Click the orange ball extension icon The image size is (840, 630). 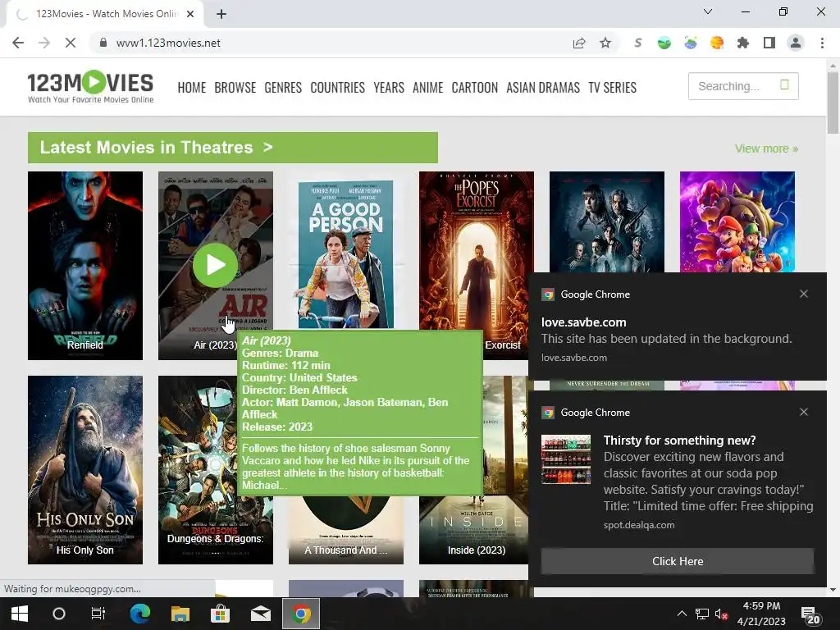pos(717,43)
